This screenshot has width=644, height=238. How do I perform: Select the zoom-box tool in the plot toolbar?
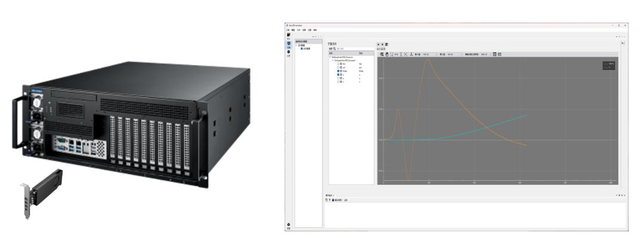click(382, 54)
